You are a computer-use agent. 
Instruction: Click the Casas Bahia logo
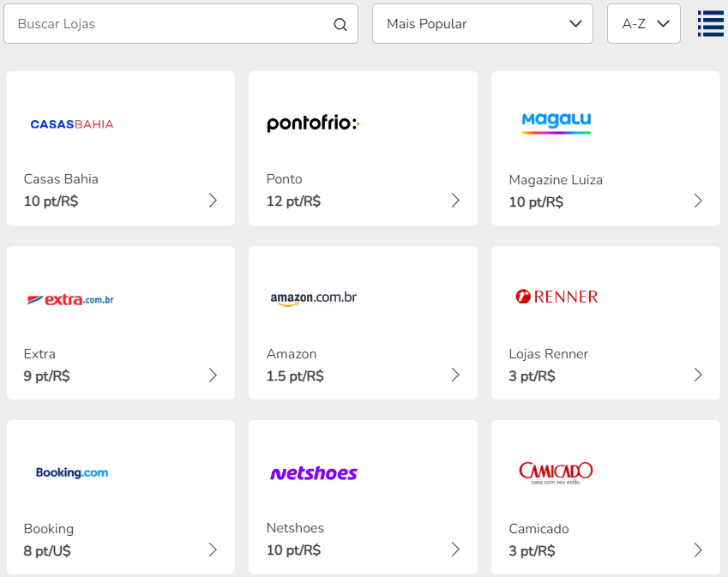click(x=72, y=124)
